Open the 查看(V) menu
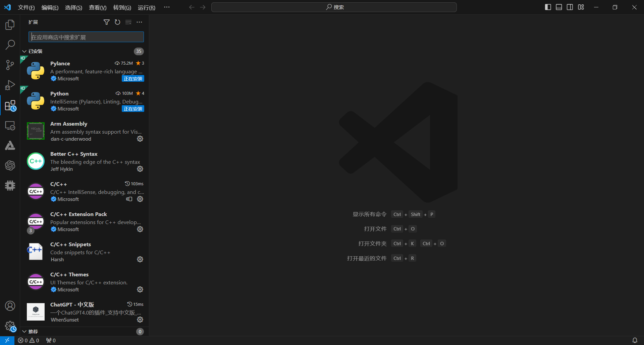The width and height of the screenshot is (644, 345). coord(98,7)
